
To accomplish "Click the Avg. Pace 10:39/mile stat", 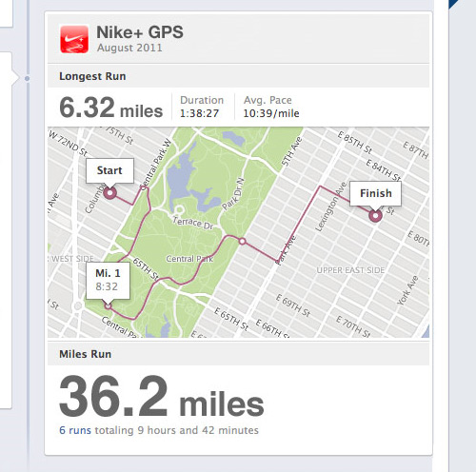I will click(x=271, y=107).
